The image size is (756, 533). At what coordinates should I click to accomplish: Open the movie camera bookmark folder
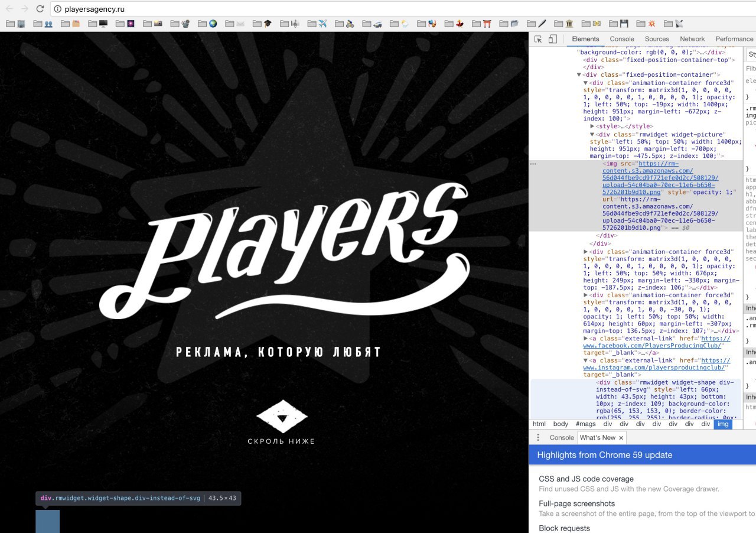[x=181, y=24]
